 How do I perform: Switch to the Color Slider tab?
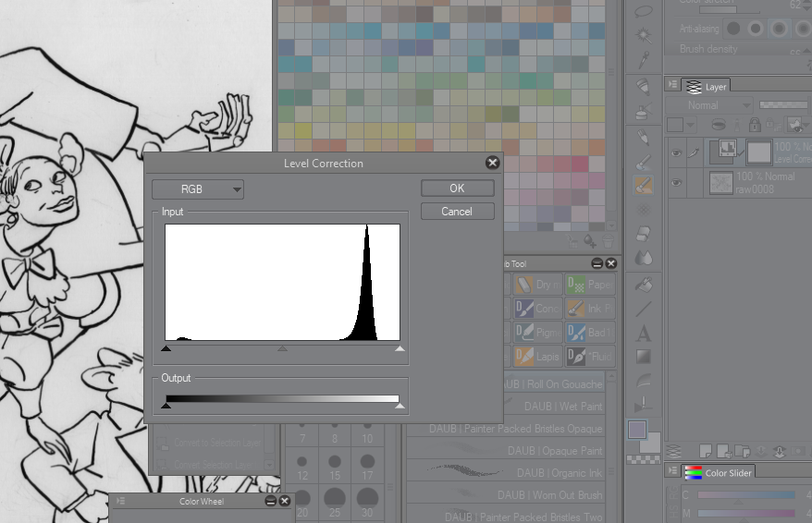point(718,472)
